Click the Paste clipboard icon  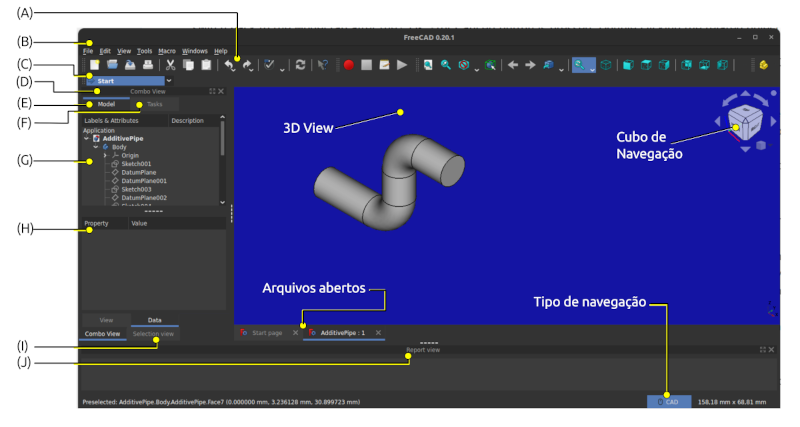pos(206,65)
